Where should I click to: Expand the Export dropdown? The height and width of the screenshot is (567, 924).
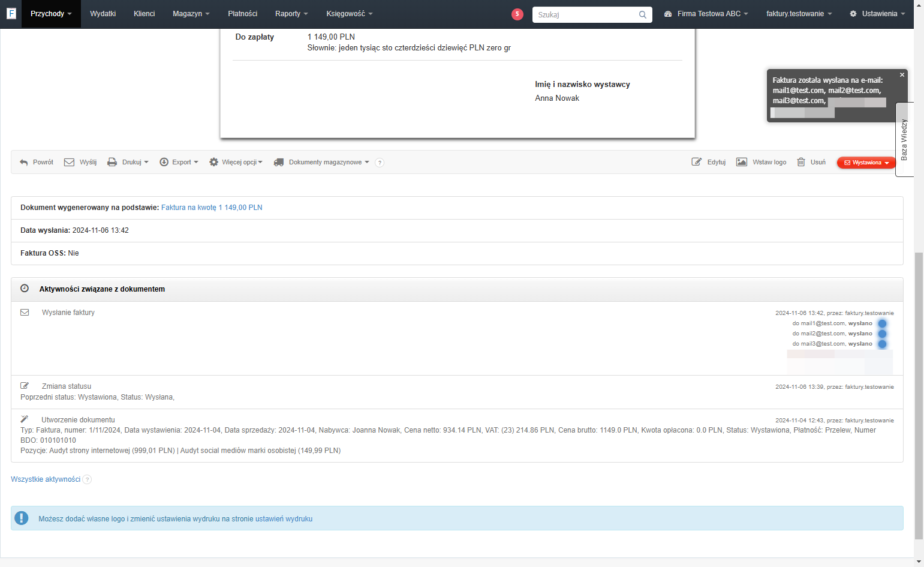tap(179, 162)
